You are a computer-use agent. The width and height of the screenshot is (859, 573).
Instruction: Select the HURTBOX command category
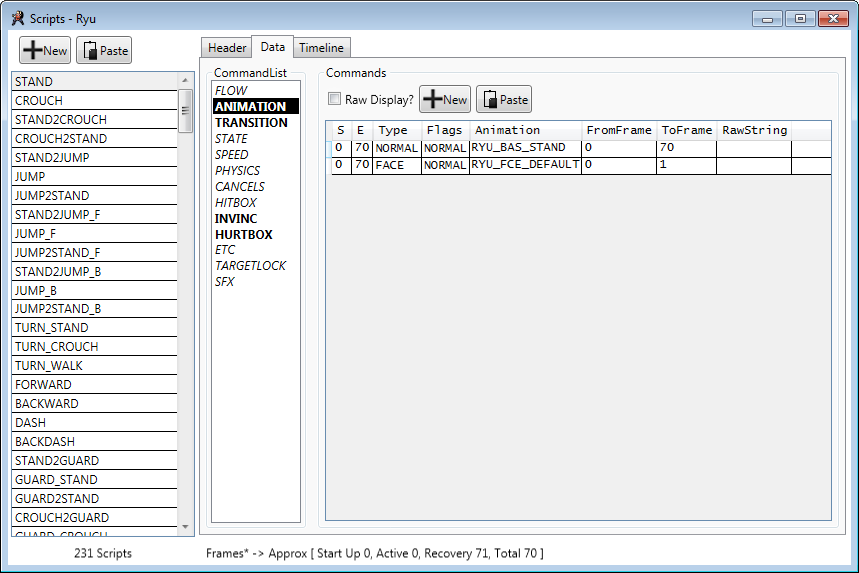[x=244, y=235]
